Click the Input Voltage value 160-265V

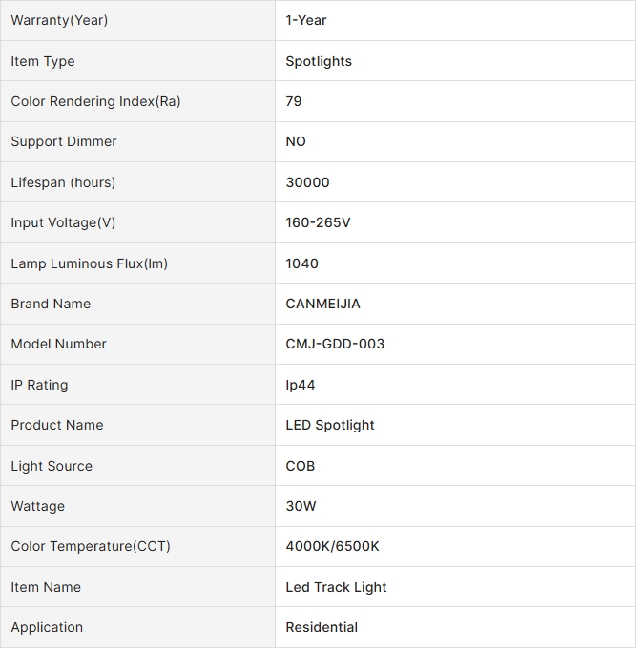318,222
